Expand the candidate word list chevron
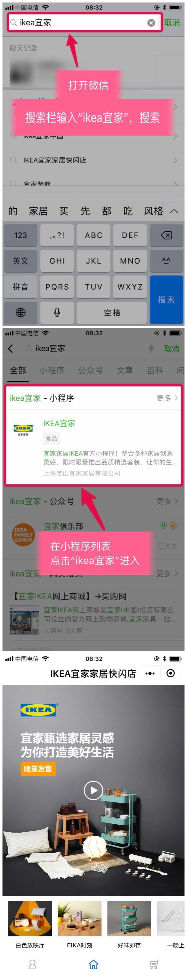Image resolution: width=187 pixels, height=980 pixels. (174, 211)
